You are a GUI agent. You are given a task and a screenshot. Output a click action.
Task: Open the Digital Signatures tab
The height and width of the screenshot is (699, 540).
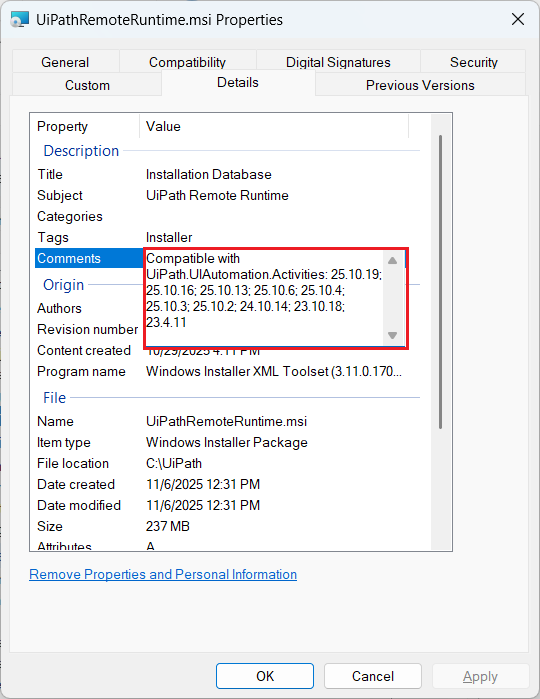tap(338, 62)
